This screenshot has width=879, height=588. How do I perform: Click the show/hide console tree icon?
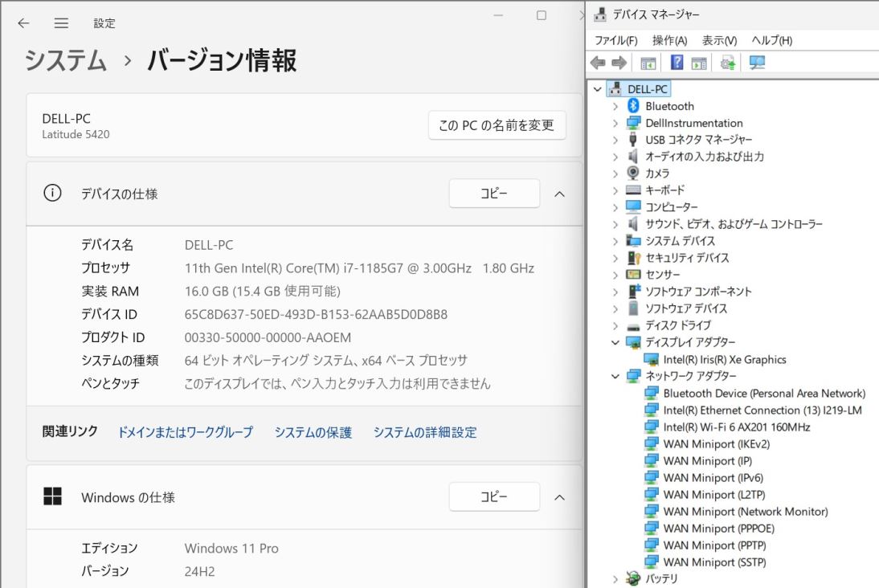pyautogui.click(x=648, y=63)
